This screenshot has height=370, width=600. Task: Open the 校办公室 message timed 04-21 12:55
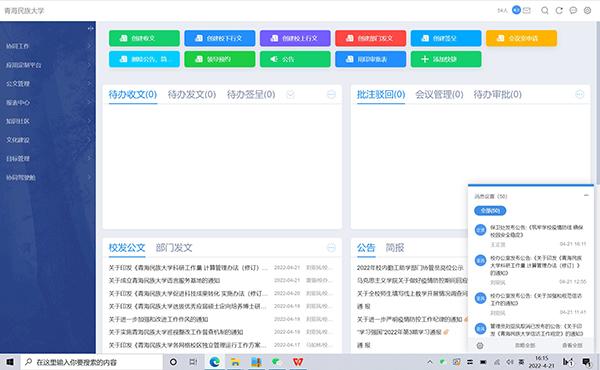[x=531, y=270]
